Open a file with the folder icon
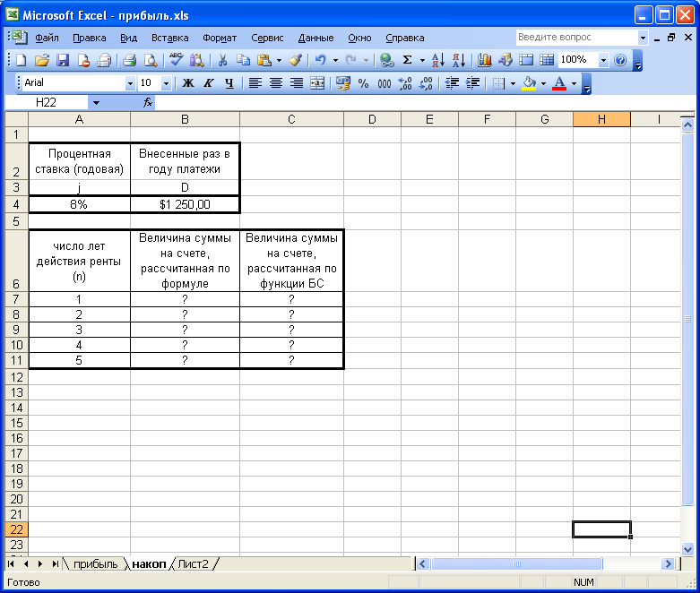700x593 pixels. [42, 60]
